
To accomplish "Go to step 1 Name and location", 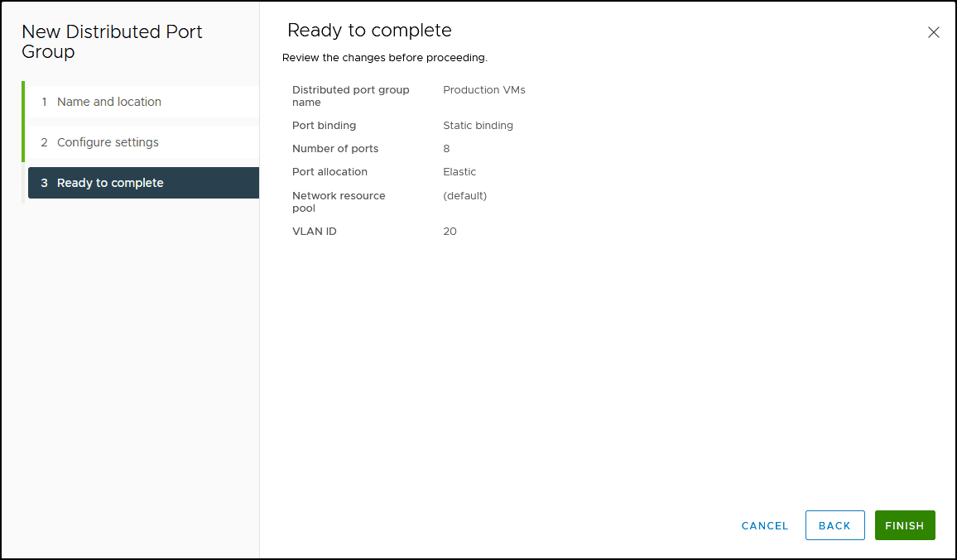I will (x=143, y=102).
